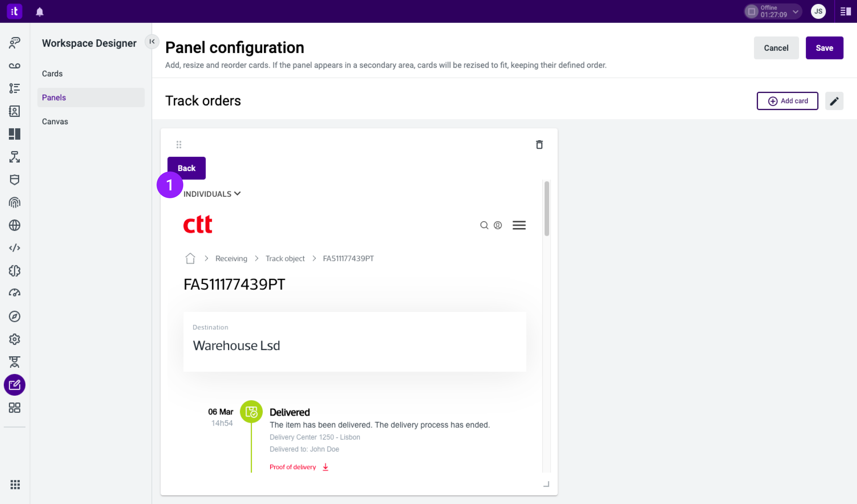Drag the card resize handle bottom-right
Screen dimensions: 857x504
coord(546,484)
